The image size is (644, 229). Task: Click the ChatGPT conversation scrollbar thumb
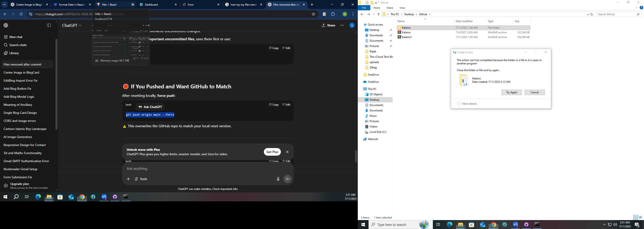[356, 157]
